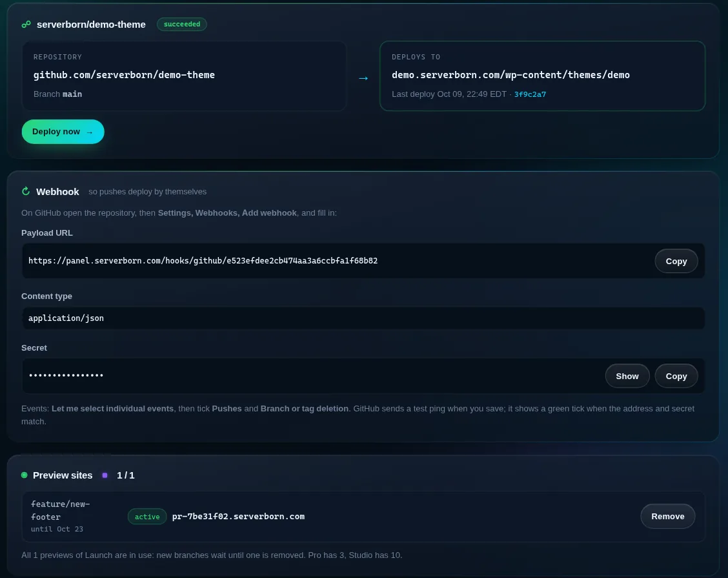728x578 pixels.
Task: Click the REPOSITORY label
Action: [57, 57]
